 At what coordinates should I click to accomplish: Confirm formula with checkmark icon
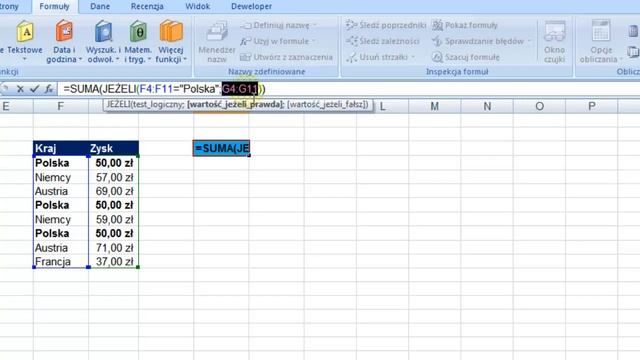pyautogui.click(x=34, y=89)
